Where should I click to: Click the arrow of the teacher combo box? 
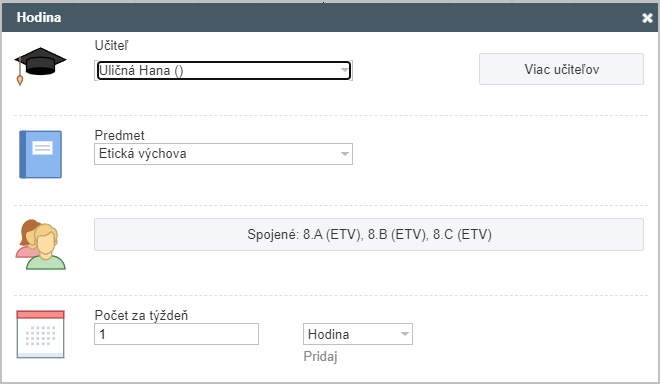[344, 70]
